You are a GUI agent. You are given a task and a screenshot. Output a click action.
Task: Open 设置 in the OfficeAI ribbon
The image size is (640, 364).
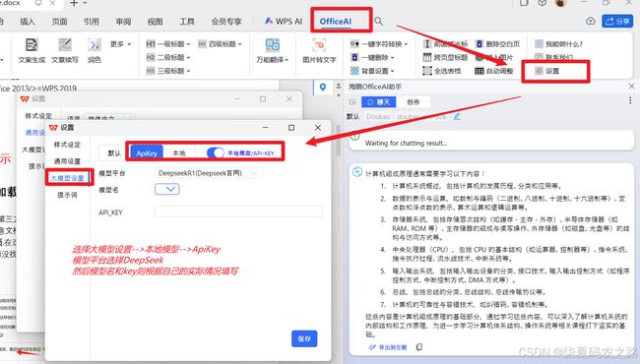click(547, 71)
